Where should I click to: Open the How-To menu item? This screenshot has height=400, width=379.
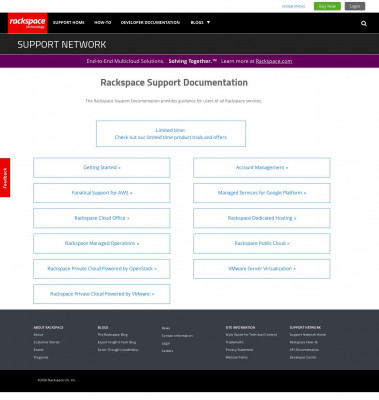tap(103, 22)
